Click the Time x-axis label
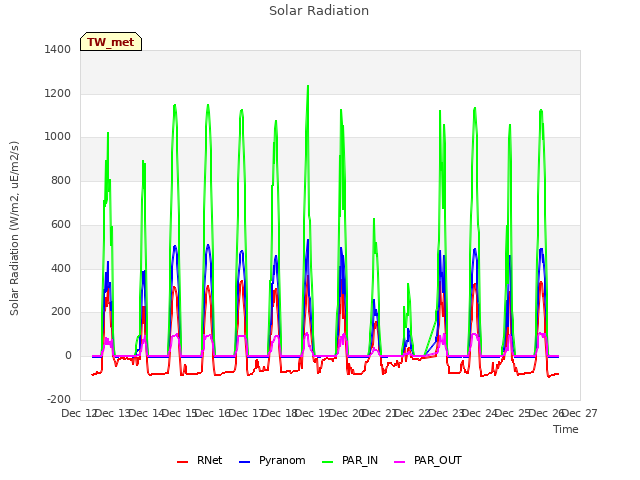This screenshot has width=640, height=480. click(566, 429)
